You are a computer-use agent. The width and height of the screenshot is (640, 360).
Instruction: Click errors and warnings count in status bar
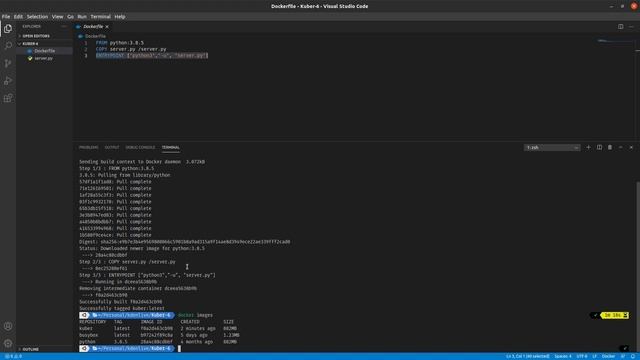click(x=13, y=356)
